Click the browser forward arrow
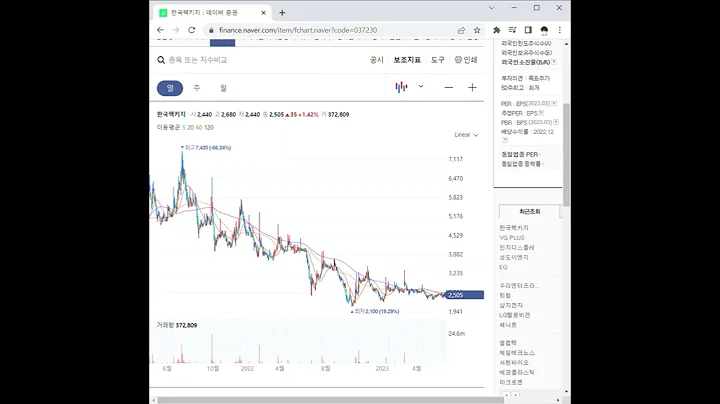Screen dimensions: 720x404 click(x=175, y=30)
